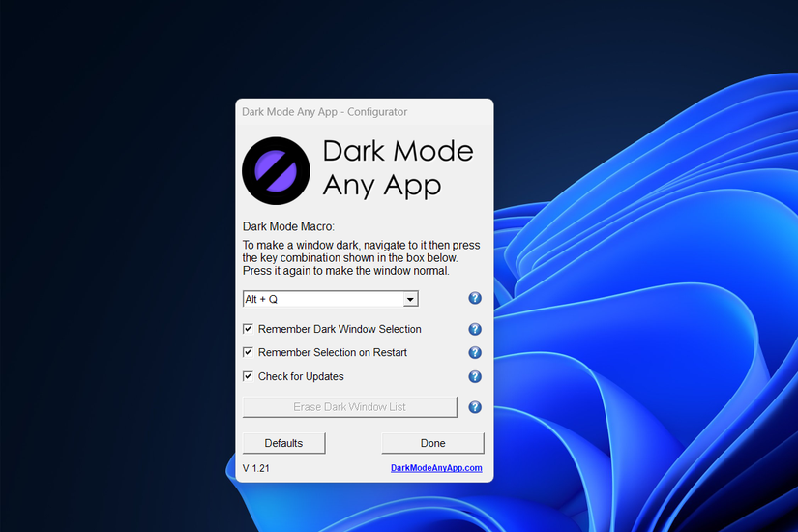Screen dimensions: 798x532
Task: Toggle Remember Selection on Restart checkbox
Action: click(x=248, y=352)
